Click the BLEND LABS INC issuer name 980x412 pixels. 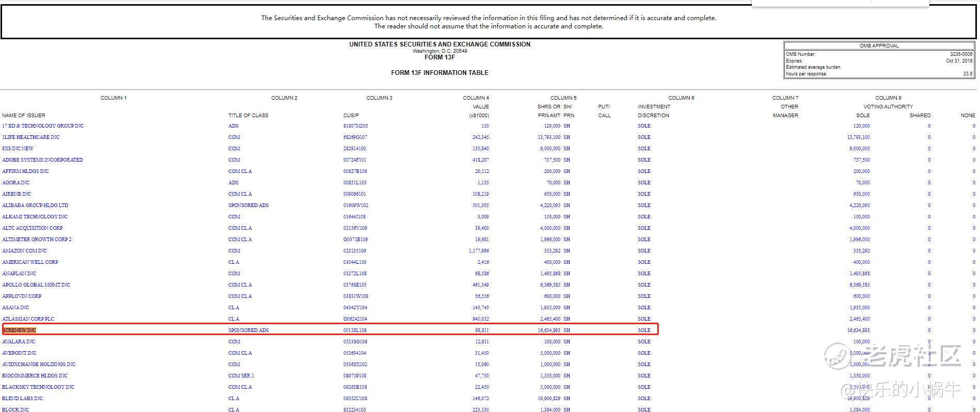(x=22, y=399)
